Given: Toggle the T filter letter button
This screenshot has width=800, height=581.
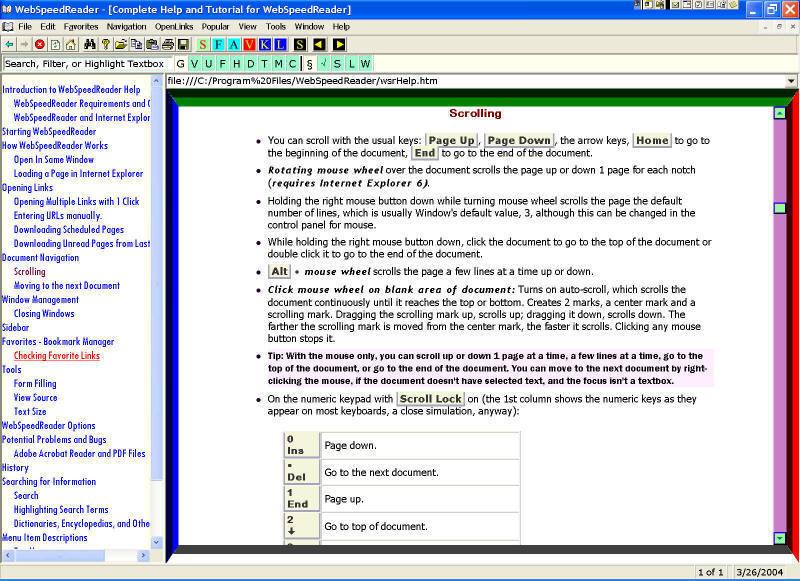Looking at the screenshot, I should tap(264, 64).
